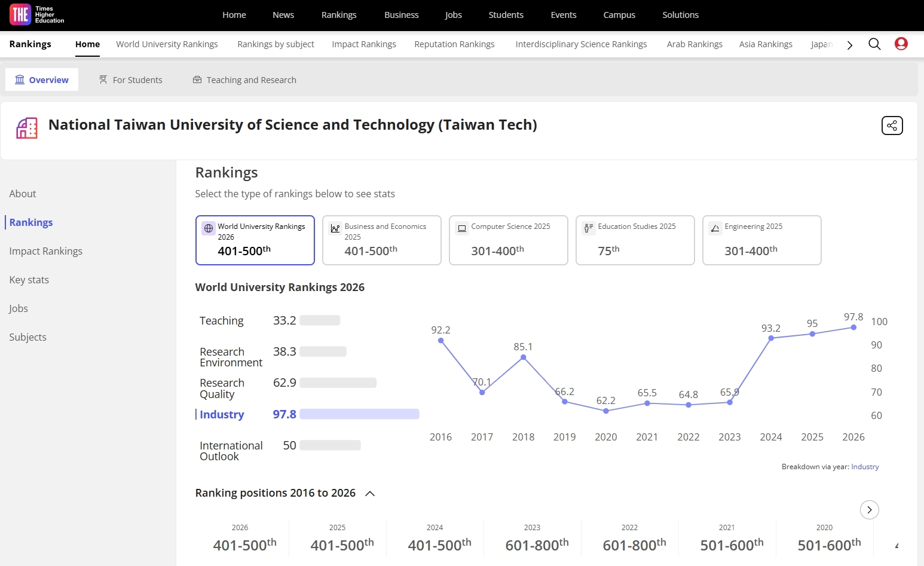This screenshot has width=924, height=566.
Task: Select the Education Studies 2025 ranking card
Action: coord(634,240)
